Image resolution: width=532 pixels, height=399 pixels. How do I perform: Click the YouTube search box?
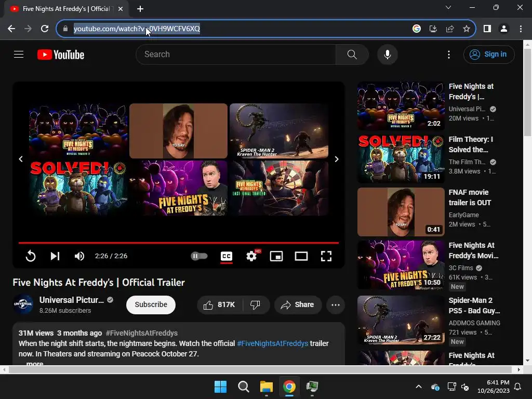pos(236,54)
